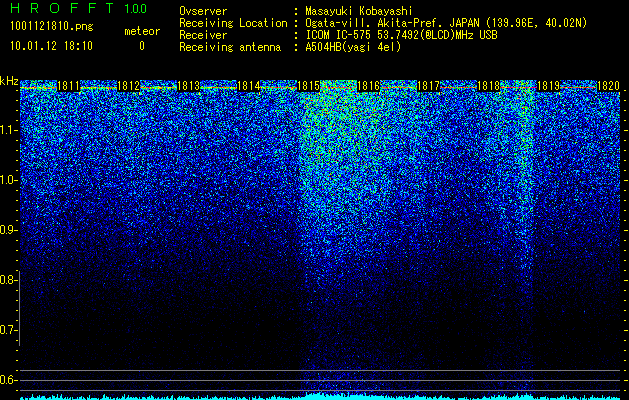
Task: Click the 0.6 frequency axis label
Action: pyautogui.click(x=9, y=380)
